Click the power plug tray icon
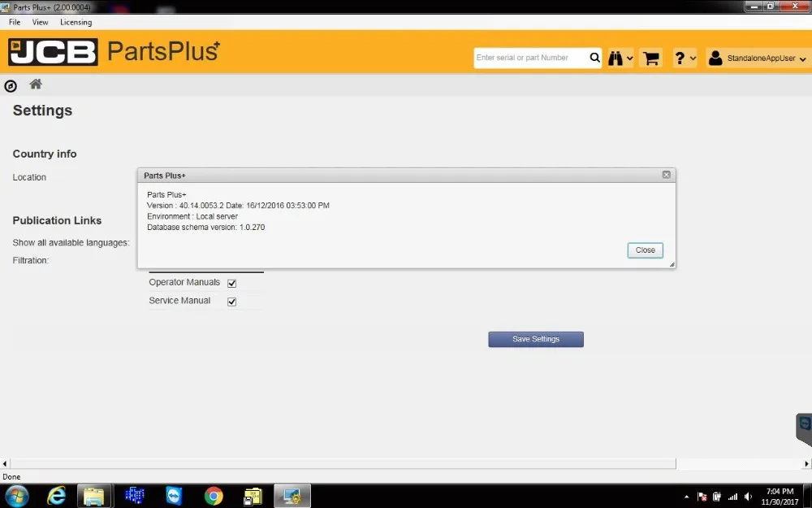Viewport: 812px width, 508px height. [x=717, y=497]
